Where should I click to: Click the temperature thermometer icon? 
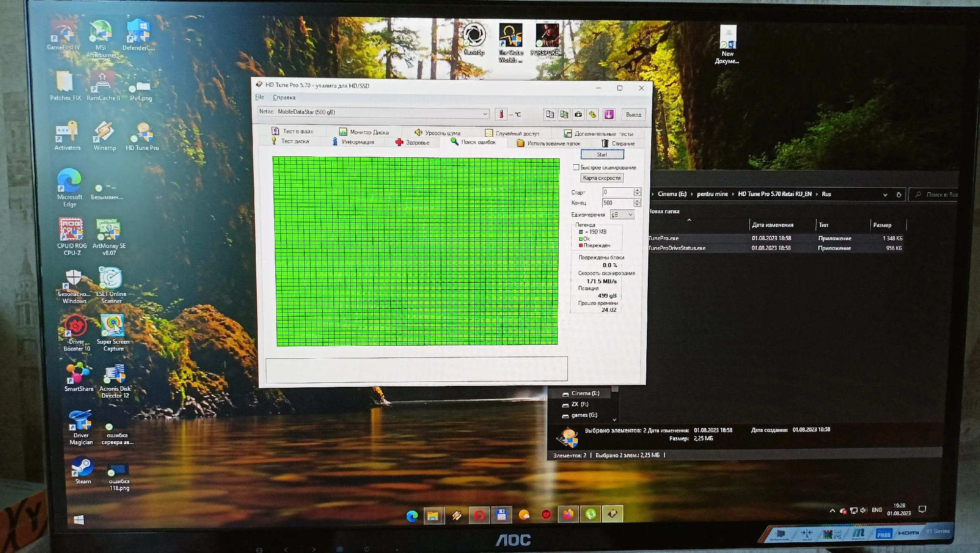pos(501,114)
